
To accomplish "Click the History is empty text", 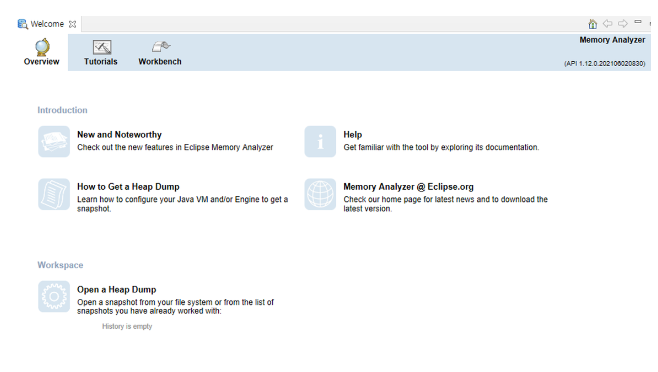I will click(127, 326).
